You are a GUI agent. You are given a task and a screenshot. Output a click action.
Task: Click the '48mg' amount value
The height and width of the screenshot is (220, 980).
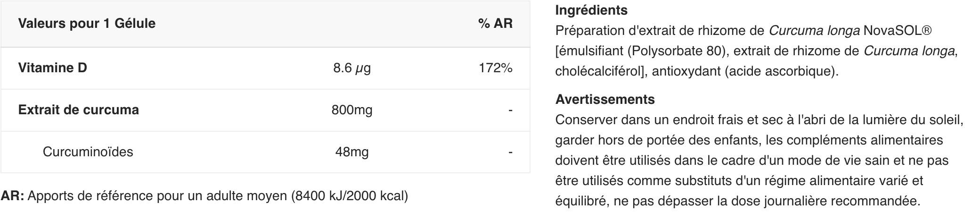point(351,152)
